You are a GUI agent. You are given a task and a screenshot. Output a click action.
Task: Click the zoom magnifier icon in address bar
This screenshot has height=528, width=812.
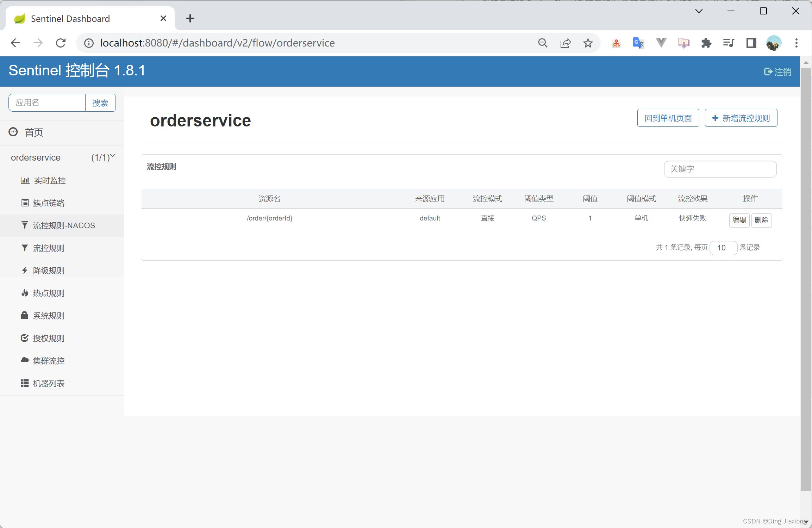click(x=543, y=43)
